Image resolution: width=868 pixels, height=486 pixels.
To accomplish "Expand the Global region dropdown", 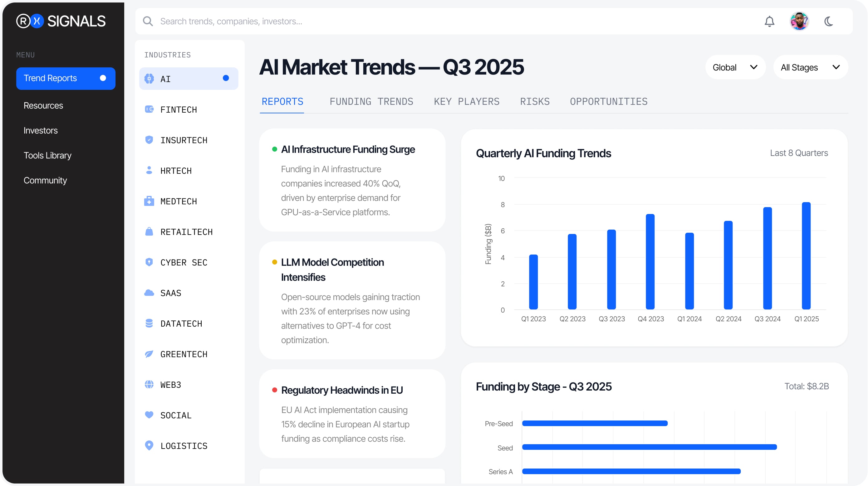I will pyautogui.click(x=735, y=67).
